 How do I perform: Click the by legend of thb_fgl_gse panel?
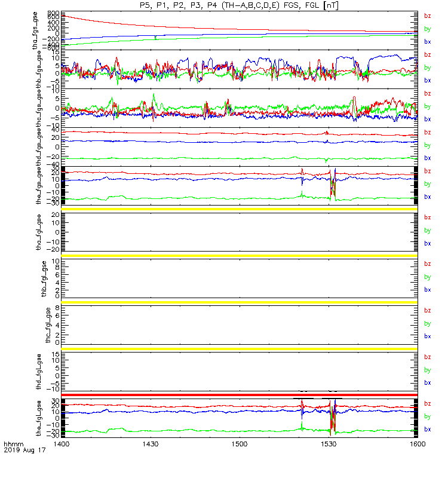tap(428, 277)
